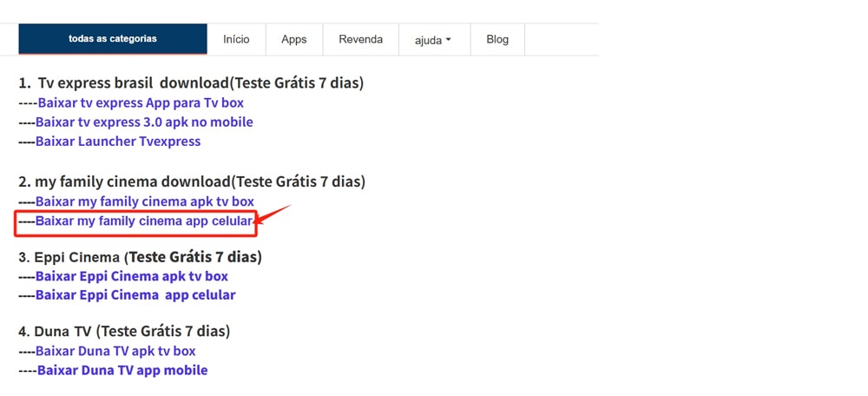Click highlighted 'Baixar my family cinema app celular'
This screenshot has width=868, height=396.
pyautogui.click(x=144, y=221)
